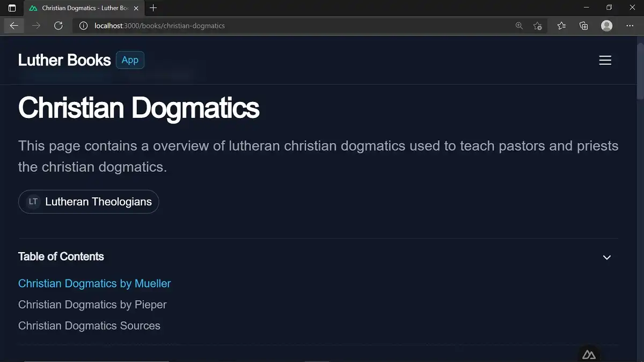Click the browser profile avatar icon

606,25
